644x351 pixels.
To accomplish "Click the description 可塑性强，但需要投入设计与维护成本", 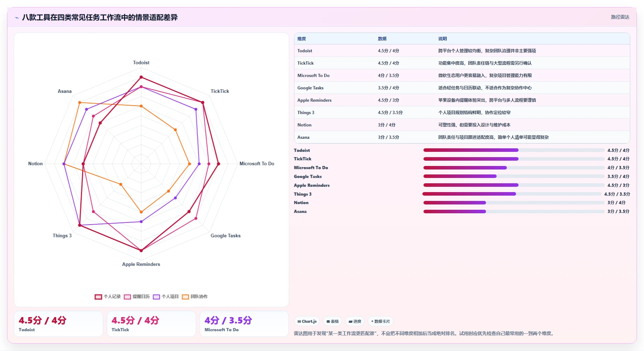I will (x=474, y=125).
